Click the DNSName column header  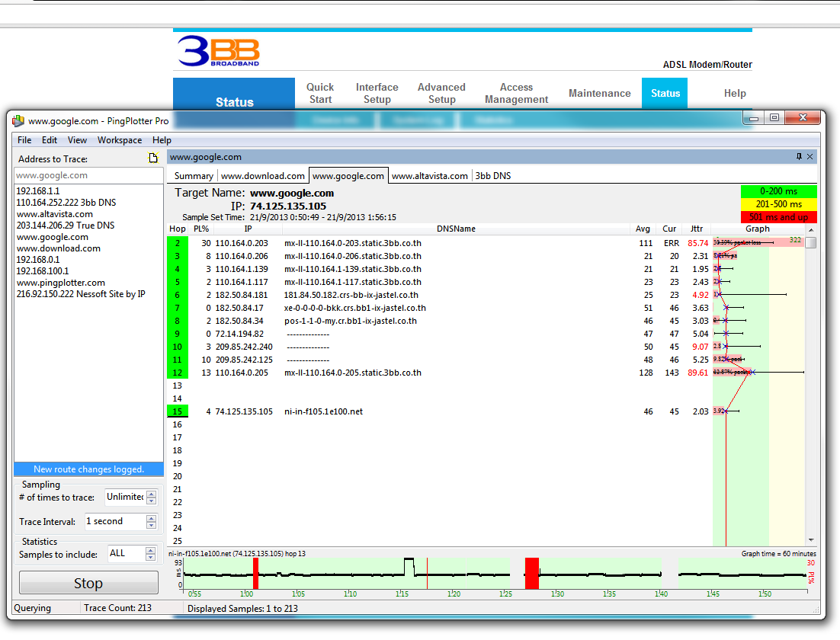[456, 229]
